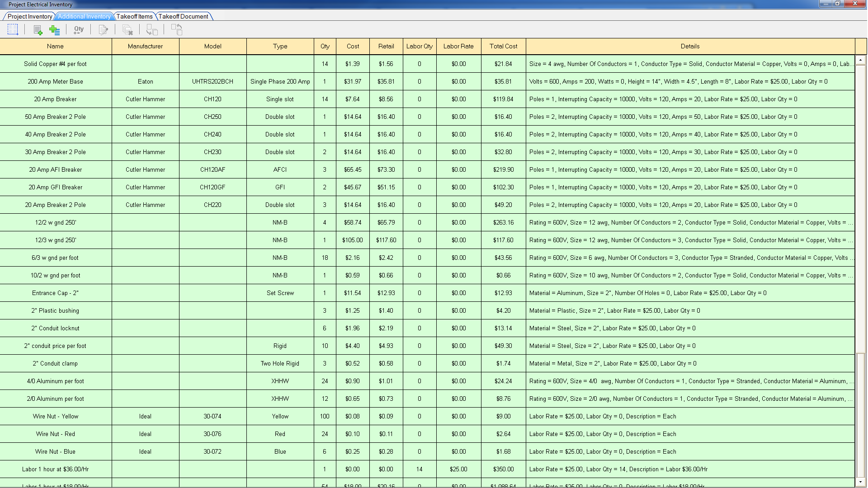The height and width of the screenshot is (488, 868).
Task: Select the 20 Amp AFI Breaker row
Action: (x=55, y=170)
